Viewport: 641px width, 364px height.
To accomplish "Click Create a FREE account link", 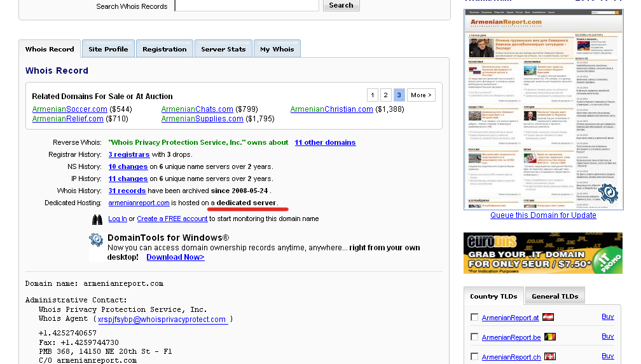I will click(x=172, y=219).
